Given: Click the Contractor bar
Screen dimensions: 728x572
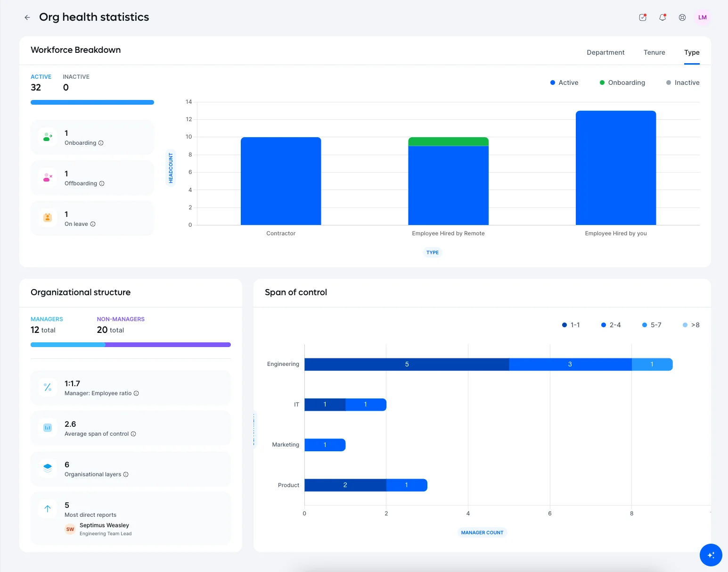Looking at the screenshot, I should coord(281,181).
